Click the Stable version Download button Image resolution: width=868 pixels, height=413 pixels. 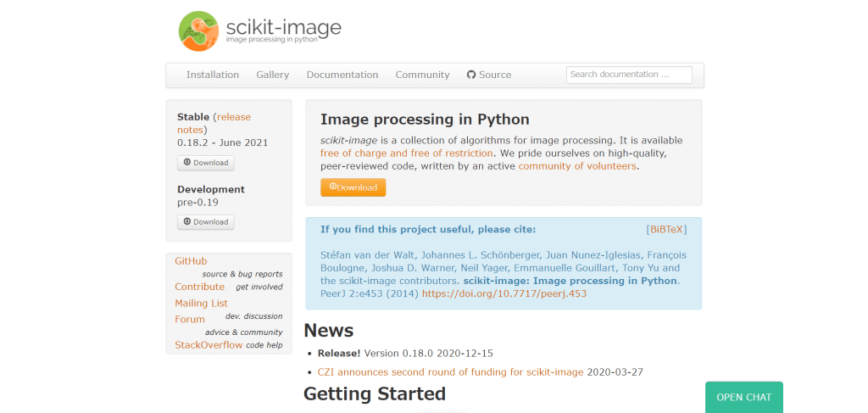point(205,162)
